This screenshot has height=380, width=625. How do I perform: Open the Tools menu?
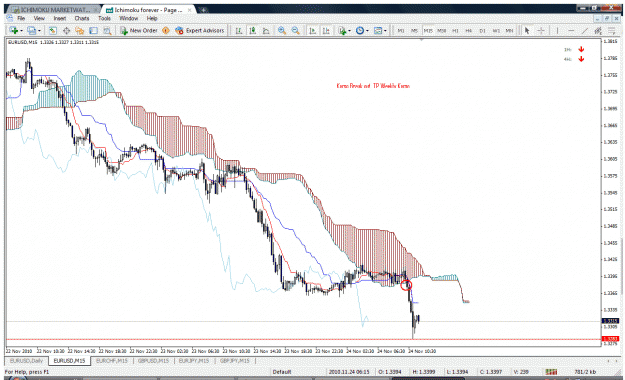pyautogui.click(x=104, y=18)
